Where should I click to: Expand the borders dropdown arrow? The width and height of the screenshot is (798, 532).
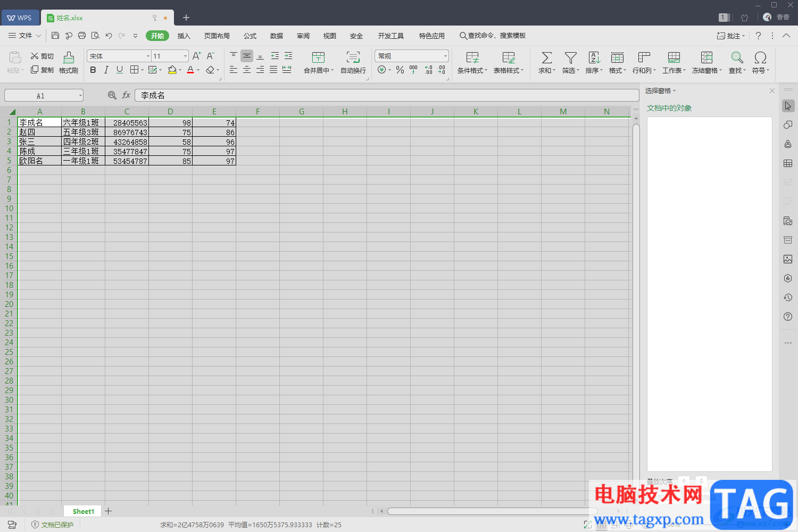(143, 70)
